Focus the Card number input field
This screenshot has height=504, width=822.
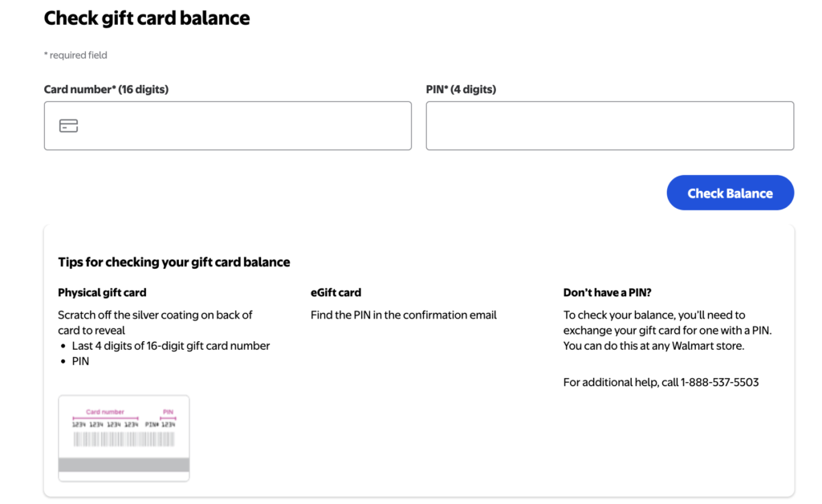click(x=241, y=126)
